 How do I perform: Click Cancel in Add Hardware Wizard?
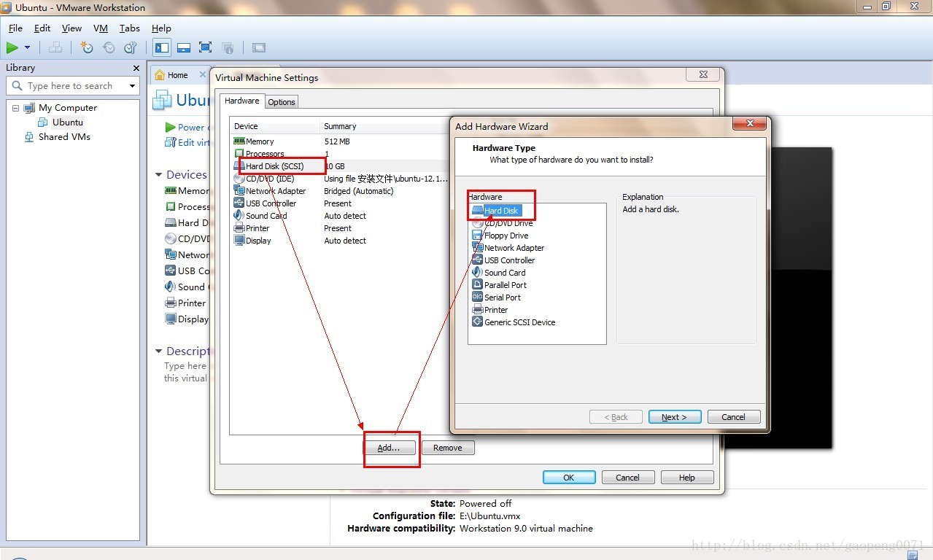[733, 417]
